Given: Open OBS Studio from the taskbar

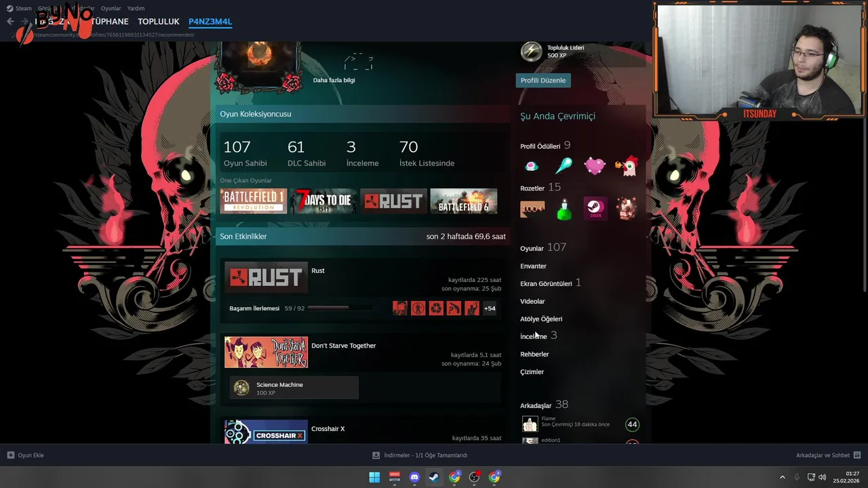Looking at the screenshot, I should click(x=474, y=477).
